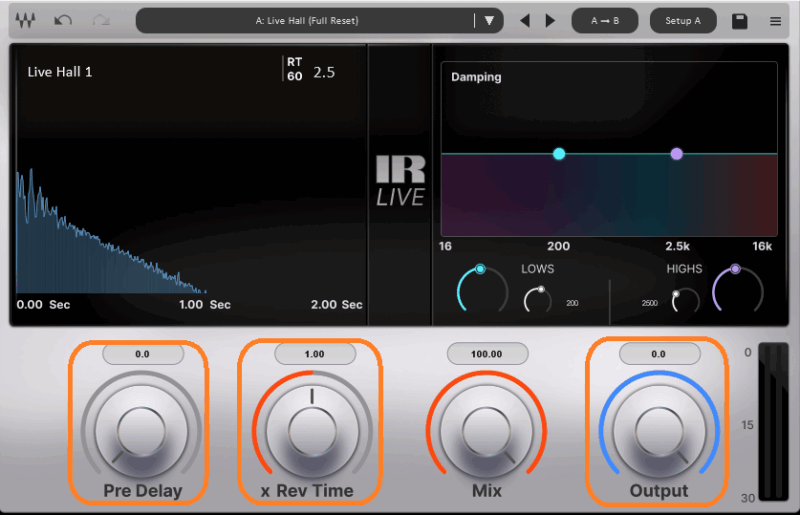
Task: Load the previous preset
Action: click(524, 20)
